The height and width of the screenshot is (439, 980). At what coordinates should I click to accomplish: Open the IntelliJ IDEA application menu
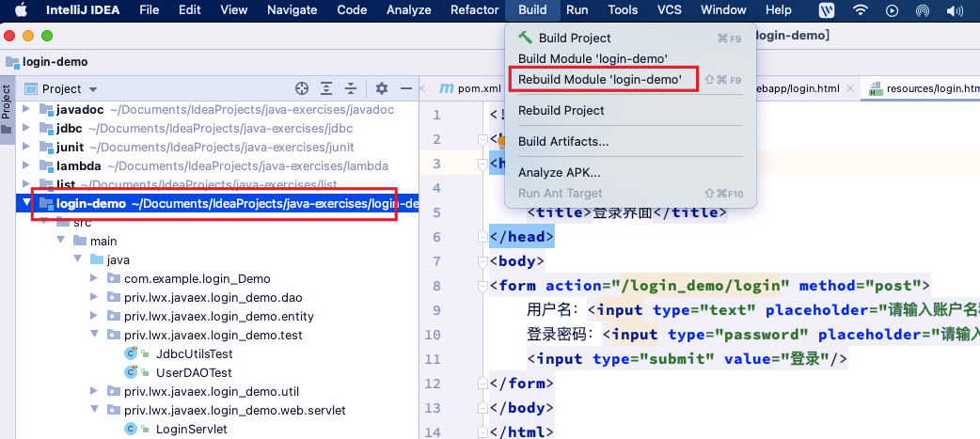(x=83, y=10)
